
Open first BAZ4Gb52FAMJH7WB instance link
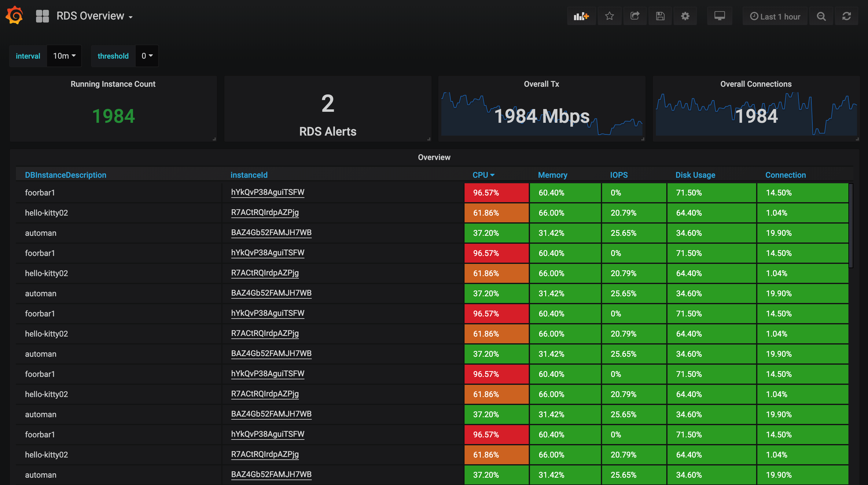click(x=271, y=232)
